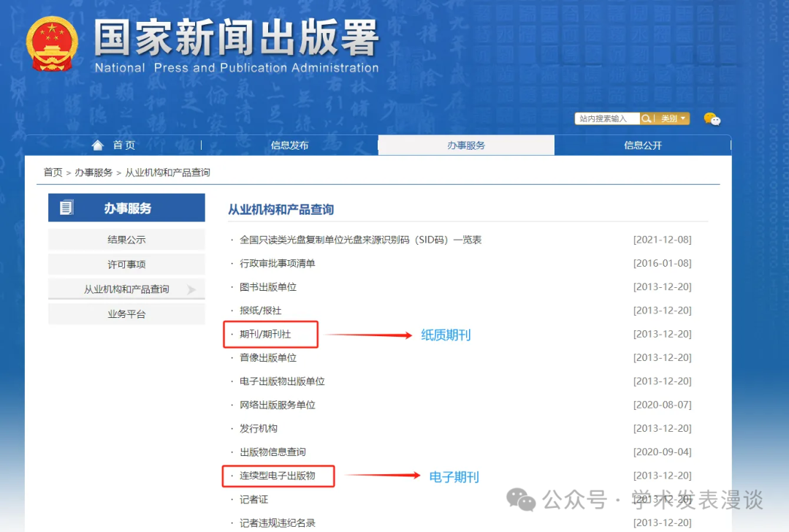Click the 站内搜索输入 search field
789x532 pixels.
pyautogui.click(x=606, y=118)
